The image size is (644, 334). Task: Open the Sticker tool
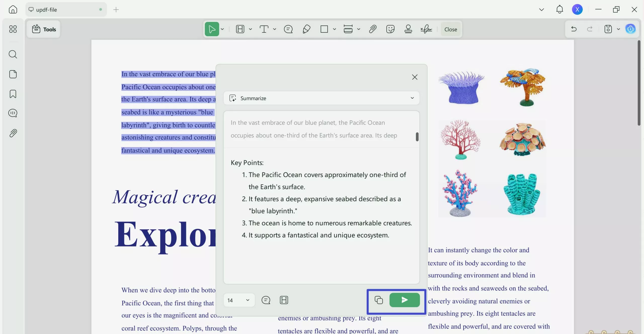[x=390, y=29]
